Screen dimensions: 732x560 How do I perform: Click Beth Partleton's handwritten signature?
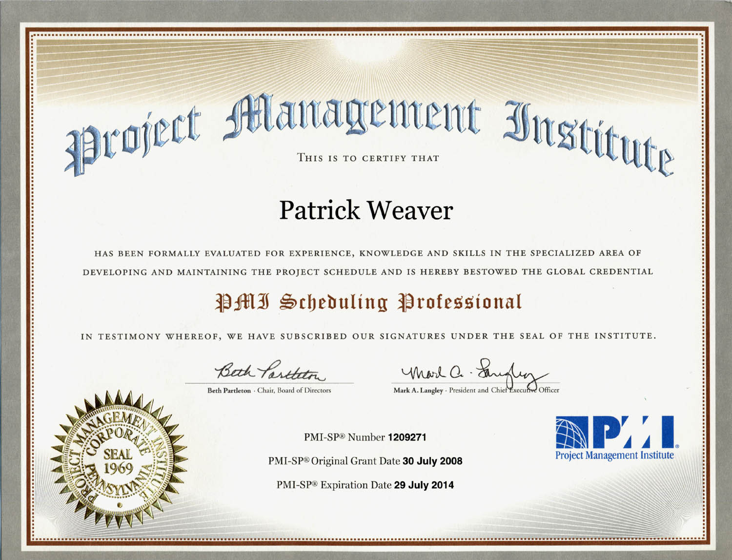pyautogui.click(x=270, y=372)
